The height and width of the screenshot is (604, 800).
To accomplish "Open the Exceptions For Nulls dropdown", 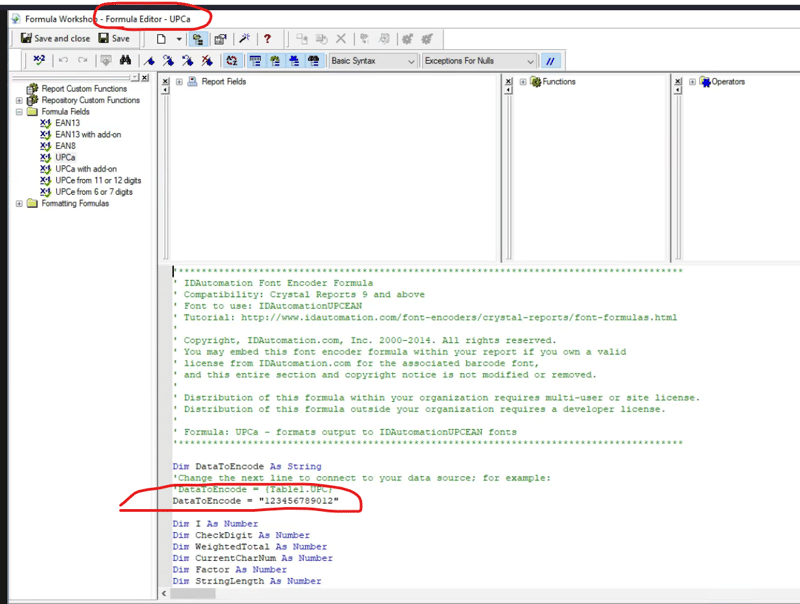I will [479, 61].
